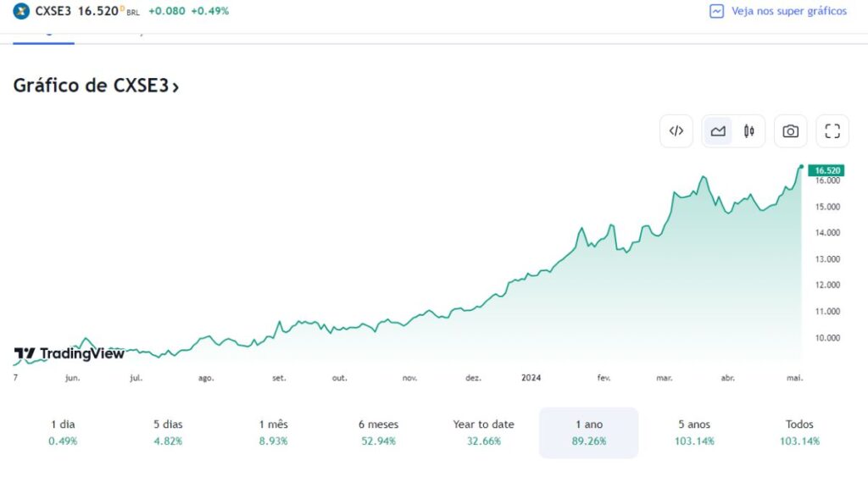Screen dimensions: 868x488
Task: Expand the Gráfico de CXSE3 chevron
Action: click(175, 85)
